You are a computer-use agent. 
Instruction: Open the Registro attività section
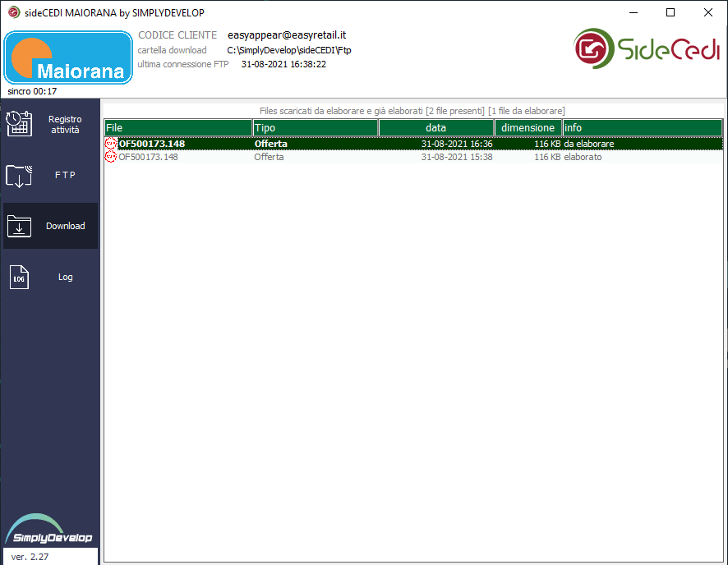[x=65, y=124]
